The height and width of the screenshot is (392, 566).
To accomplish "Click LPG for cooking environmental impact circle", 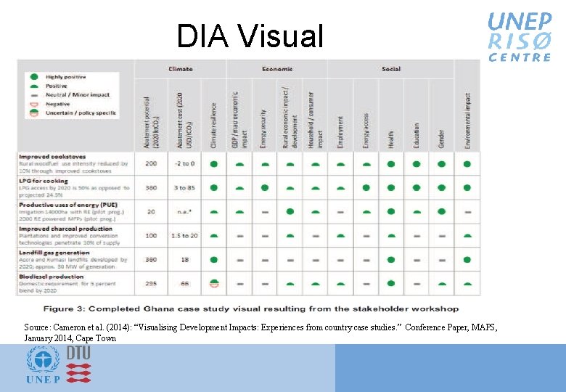I will point(467,188).
